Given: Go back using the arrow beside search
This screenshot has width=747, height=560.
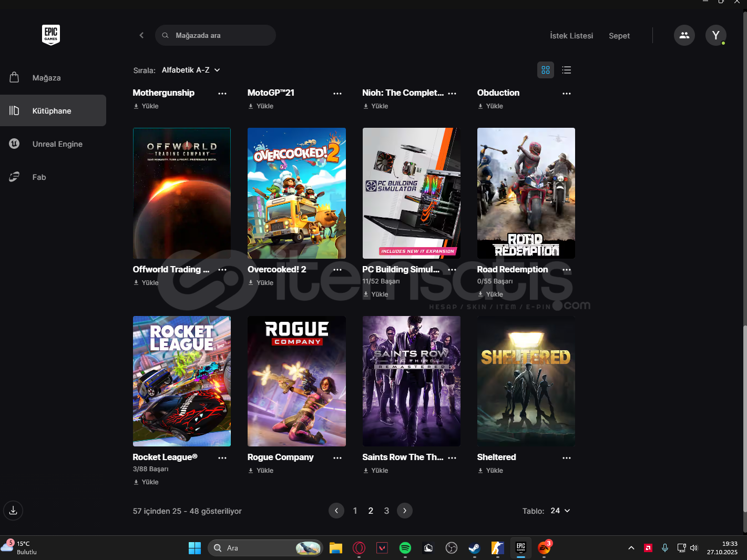Looking at the screenshot, I should (x=141, y=35).
